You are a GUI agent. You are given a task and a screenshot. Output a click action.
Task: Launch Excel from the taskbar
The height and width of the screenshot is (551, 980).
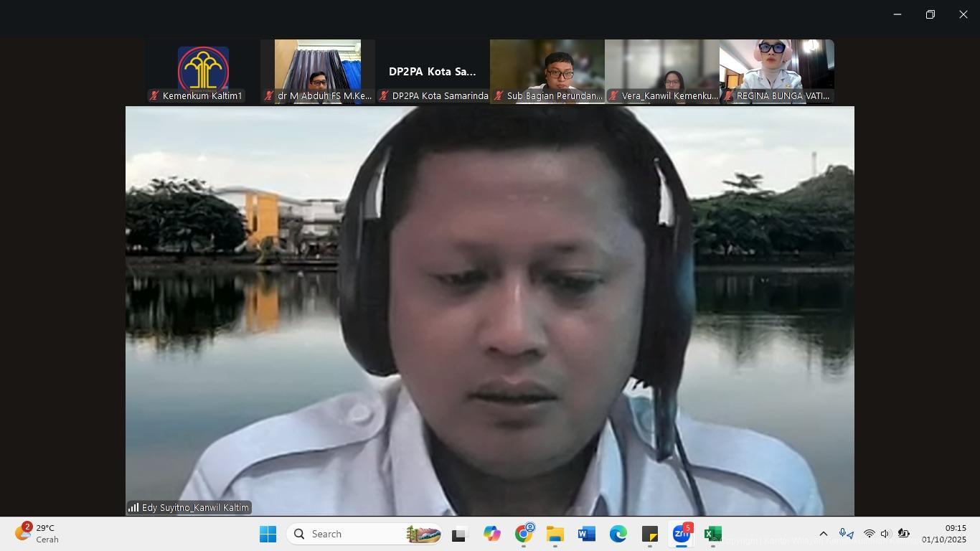712,534
